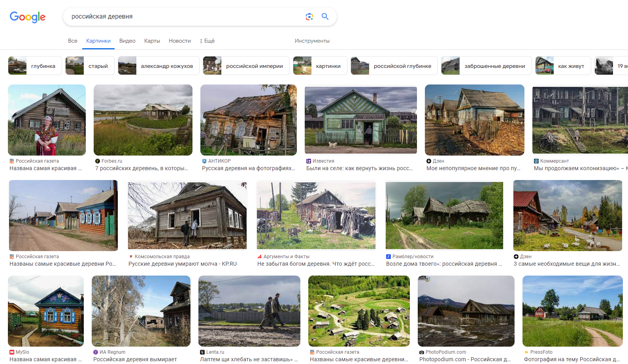Select the 'как живут' filter chip
The image size is (628, 364).
563,66
